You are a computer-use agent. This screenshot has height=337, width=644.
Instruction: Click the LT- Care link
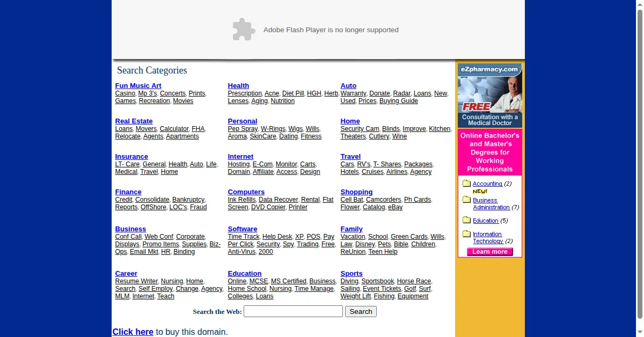127,164
